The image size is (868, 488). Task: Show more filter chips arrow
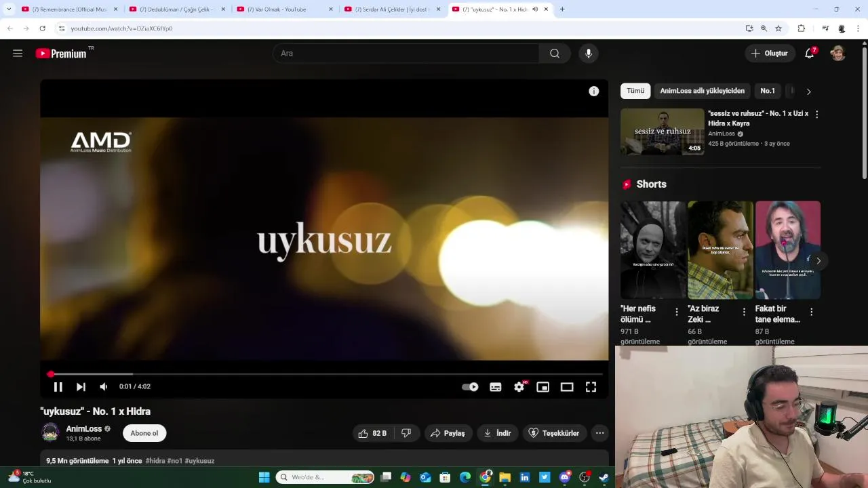(x=808, y=91)
